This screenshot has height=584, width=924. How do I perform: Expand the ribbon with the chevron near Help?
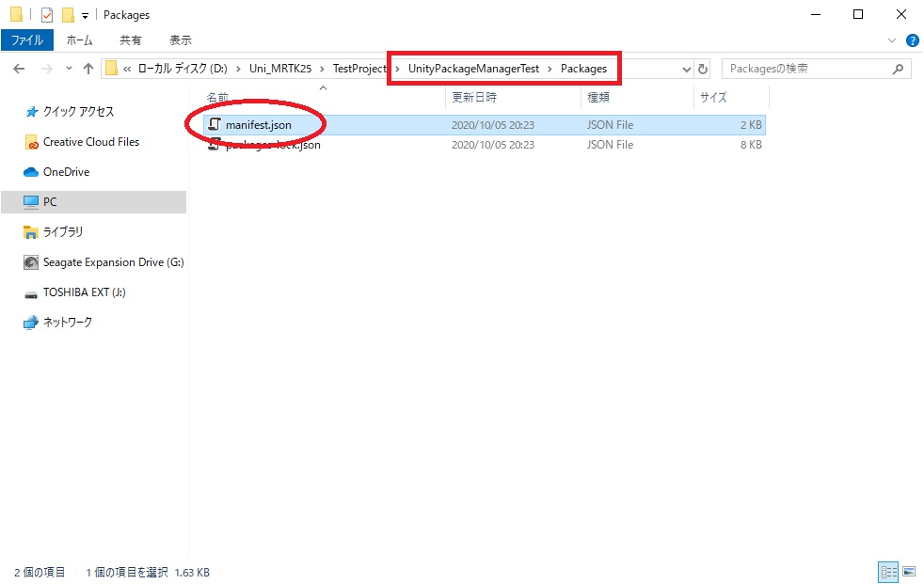pyautogui.click(x=891, y=40)
